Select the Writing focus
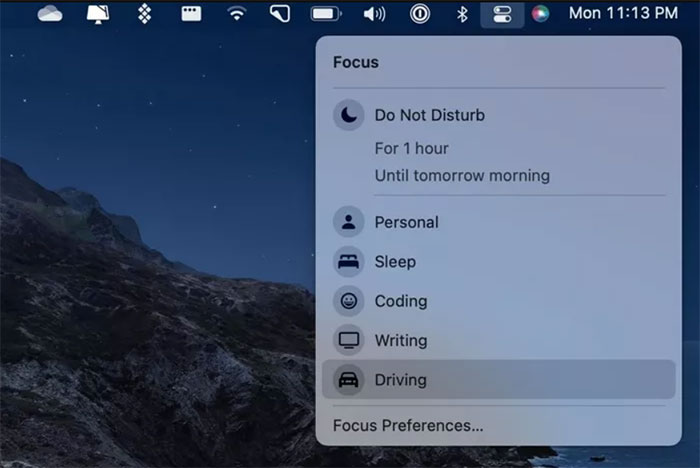Screen dimensions: 700x468 point(400,340)
